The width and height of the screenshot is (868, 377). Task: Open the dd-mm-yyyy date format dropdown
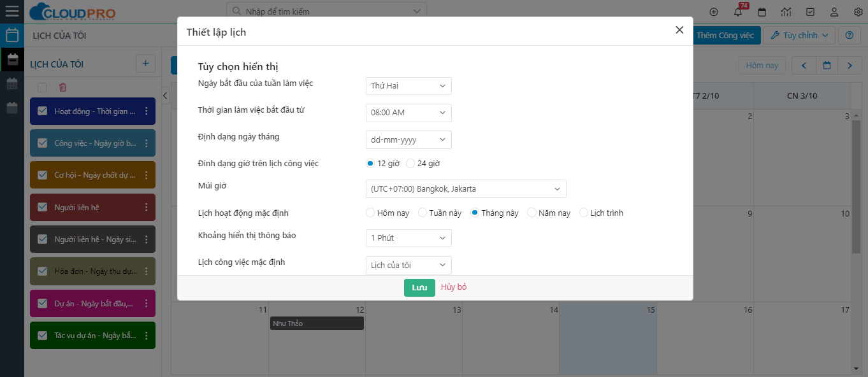(x=409, y=139)
